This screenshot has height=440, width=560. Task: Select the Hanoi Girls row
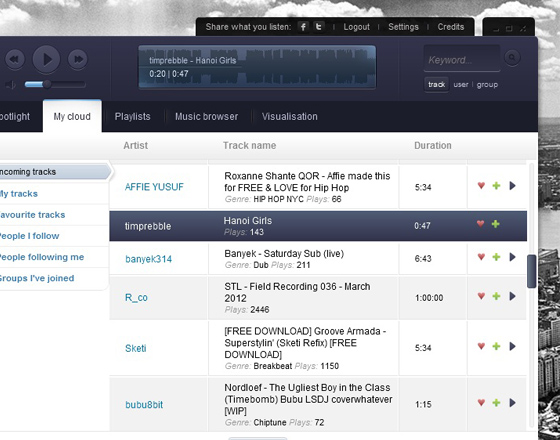click(318, 226)
